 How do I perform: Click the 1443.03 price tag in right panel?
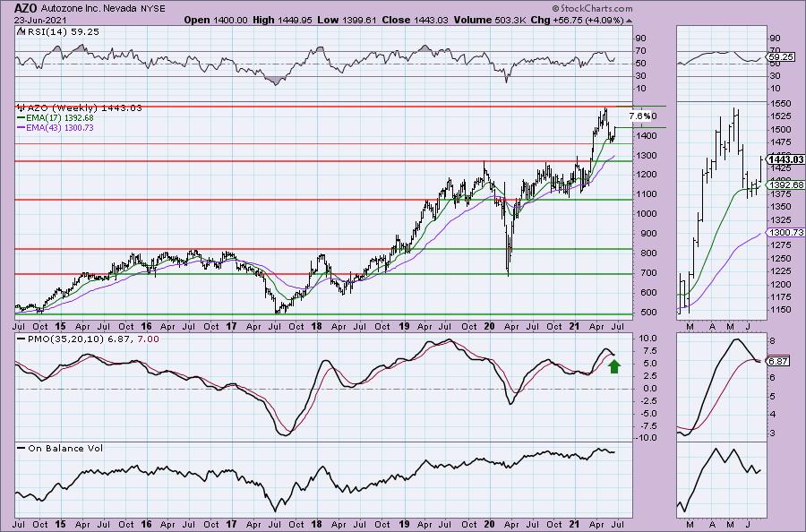click(x=786, y=159)
